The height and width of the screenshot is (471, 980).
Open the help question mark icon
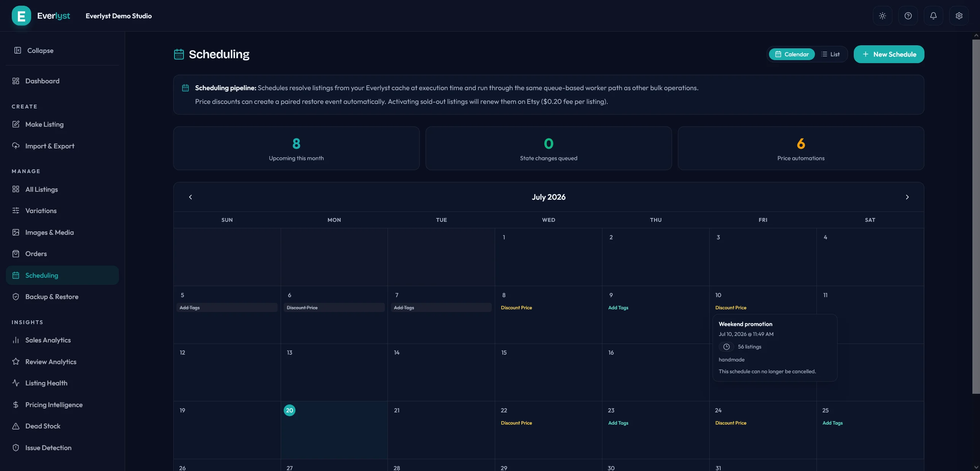(x=908, y=16)
